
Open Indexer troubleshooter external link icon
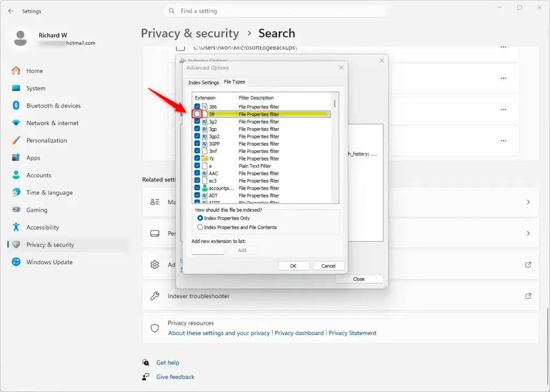528,296
